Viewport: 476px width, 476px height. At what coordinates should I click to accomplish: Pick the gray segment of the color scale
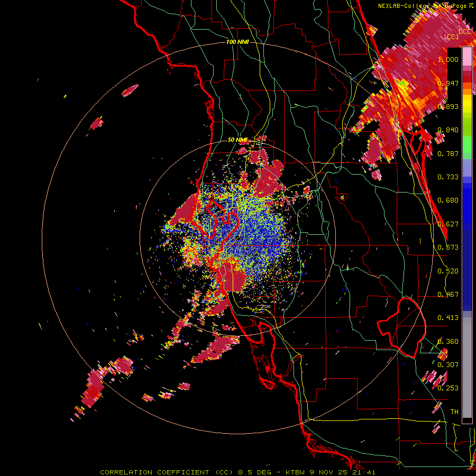pyautogui.click(x=467, y=368)
